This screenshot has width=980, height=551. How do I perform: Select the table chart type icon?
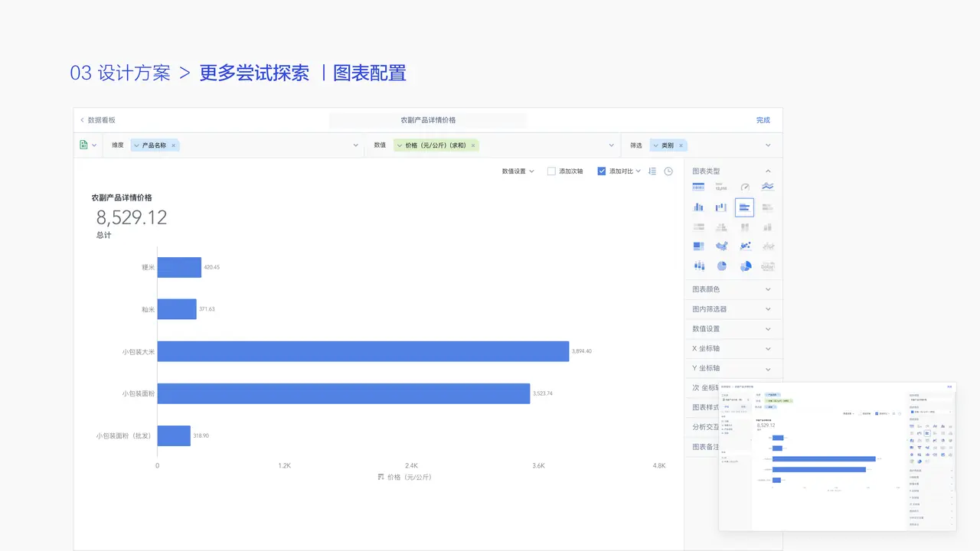(698, 187)
